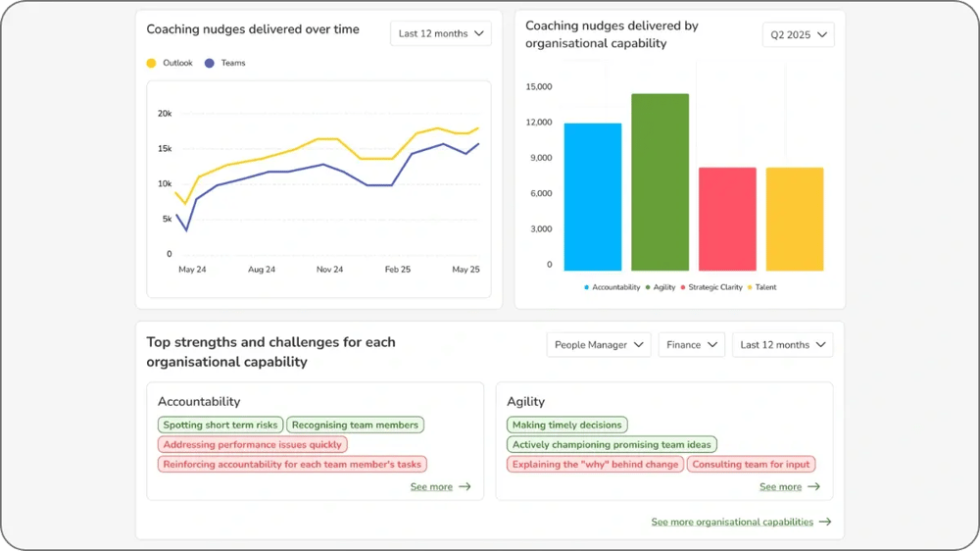Open the Last 12 months dropdown above line chart
This screenshot has height=551, width=980.
(440, 33)
